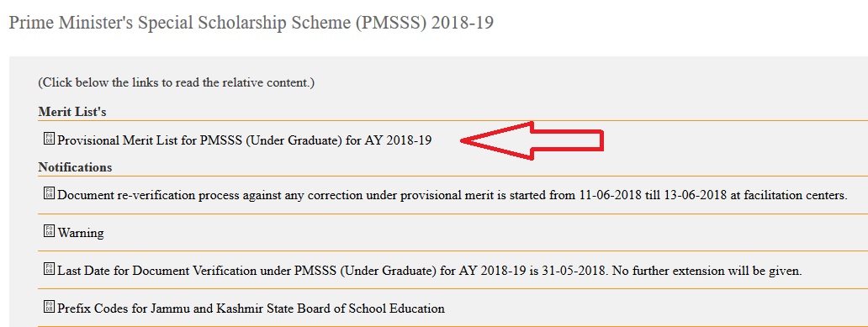Click the document icon before Last Date notice
This screenshot has width=868, height=327.
50,270
